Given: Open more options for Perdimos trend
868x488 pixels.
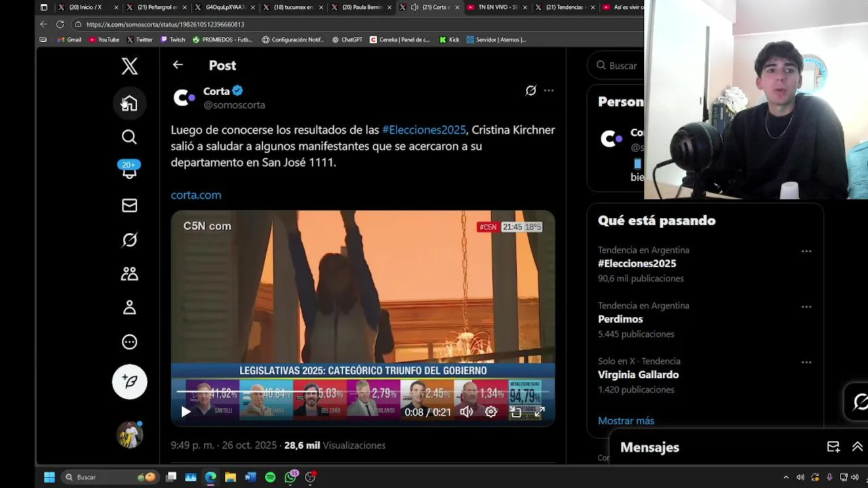Looking at the screenshot, I should click(x=806, y=306).
